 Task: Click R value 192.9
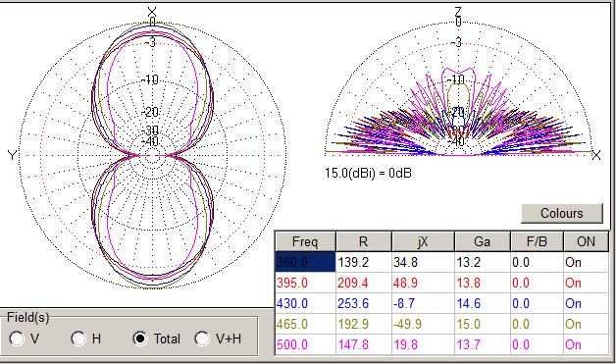[364, 324]
